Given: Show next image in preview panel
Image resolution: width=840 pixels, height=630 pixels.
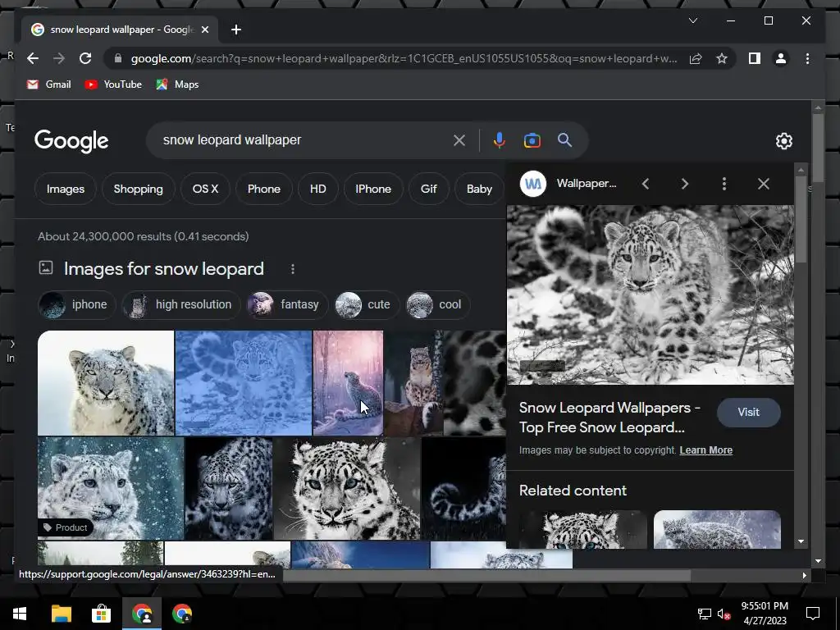Looking at the screenshot, I should tap(685, 184).
